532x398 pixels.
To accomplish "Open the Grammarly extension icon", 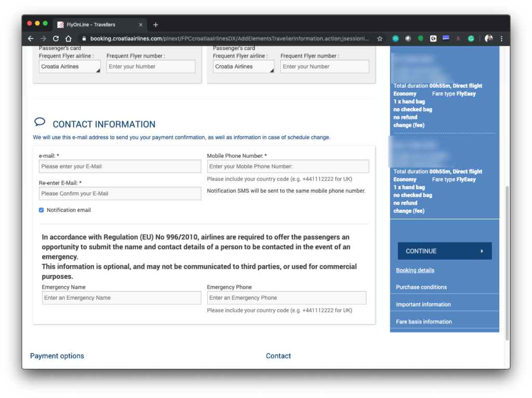I will pyautogui.click(x=471, y=38).
